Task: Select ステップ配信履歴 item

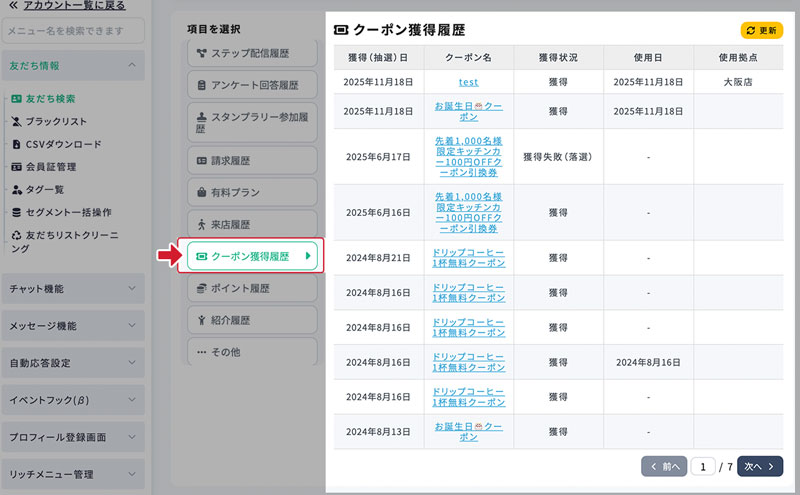Action: coord(251,53)
